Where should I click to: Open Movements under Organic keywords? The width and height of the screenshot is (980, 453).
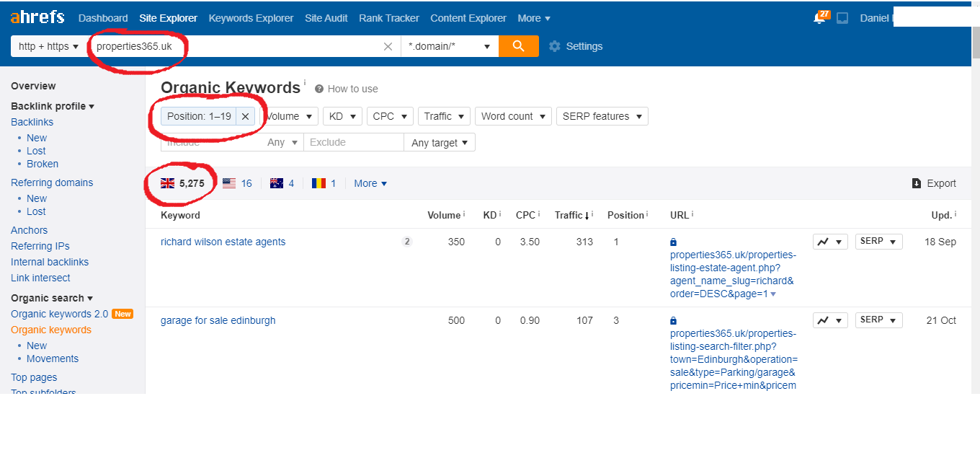53,359
